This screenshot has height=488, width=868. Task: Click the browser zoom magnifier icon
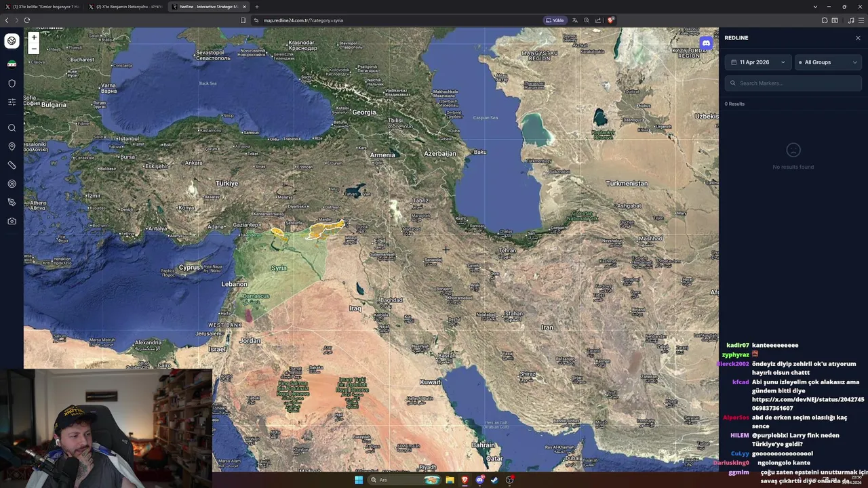coord(587,20)
